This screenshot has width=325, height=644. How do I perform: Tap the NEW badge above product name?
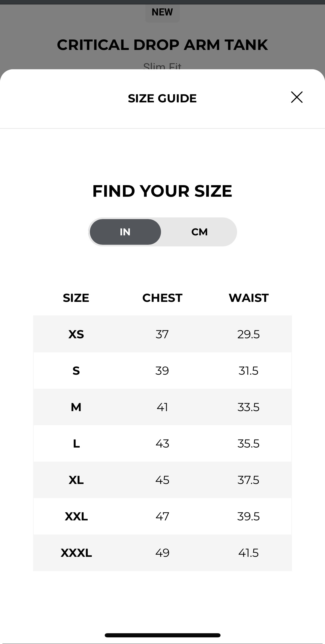(x=162, y=12)
